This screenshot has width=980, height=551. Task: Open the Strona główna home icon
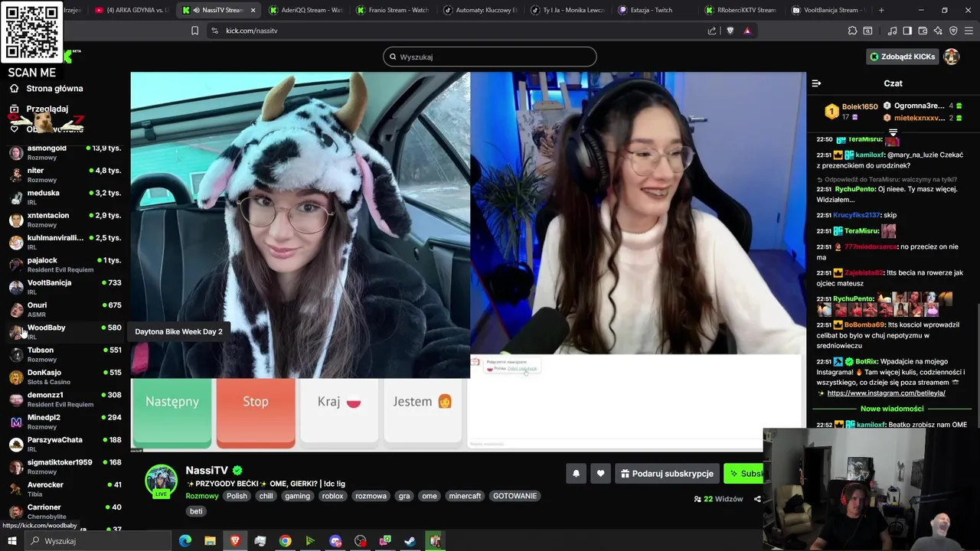(x=14, y=89)
